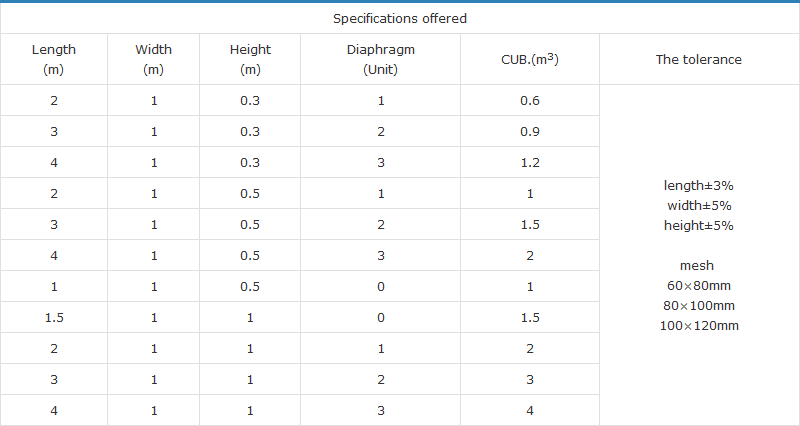Click the "mesh" label in tolerance column
This screenshot has height=426, width=800.
coord(699,266)
